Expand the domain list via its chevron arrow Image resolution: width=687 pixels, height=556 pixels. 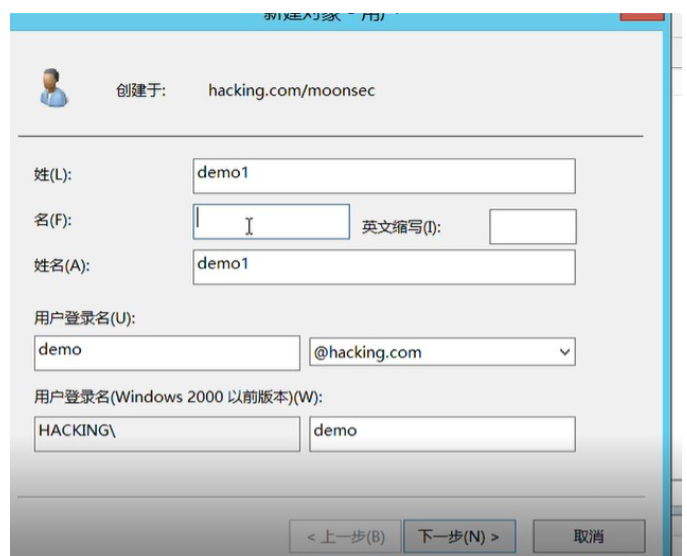(x=565, y=352)
